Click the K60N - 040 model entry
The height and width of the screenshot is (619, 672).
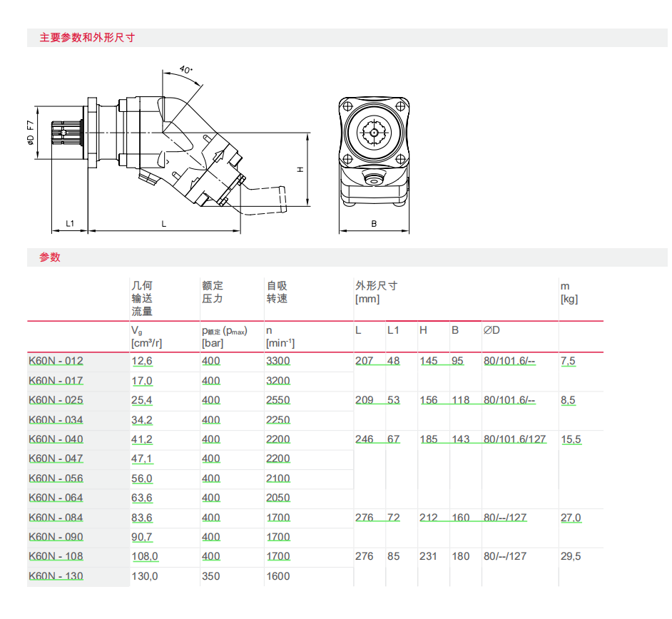56,440
